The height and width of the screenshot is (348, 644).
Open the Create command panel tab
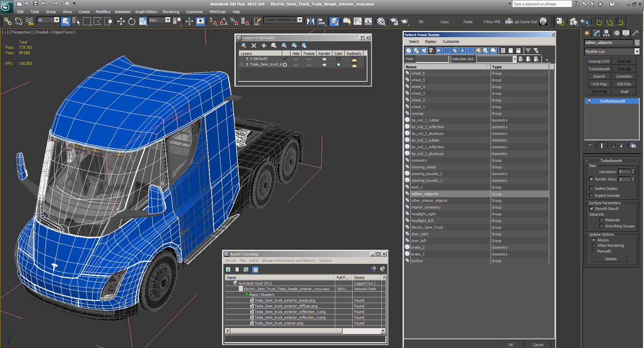pyautogui.click(x=587, y=33)
